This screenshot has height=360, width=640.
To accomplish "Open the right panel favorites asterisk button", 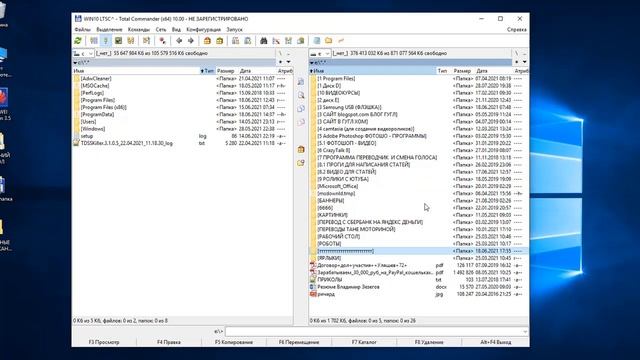I will (517, 62).
